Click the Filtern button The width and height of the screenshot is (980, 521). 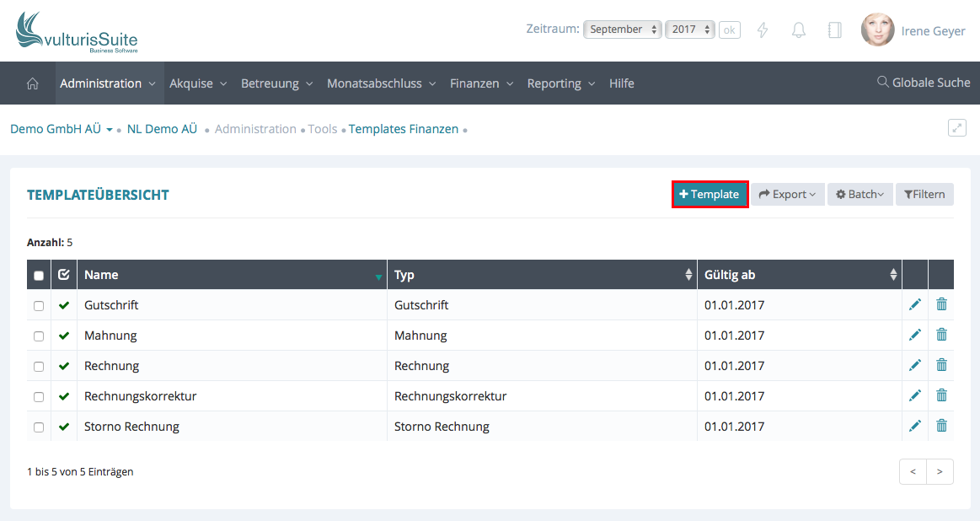[924, 195]
